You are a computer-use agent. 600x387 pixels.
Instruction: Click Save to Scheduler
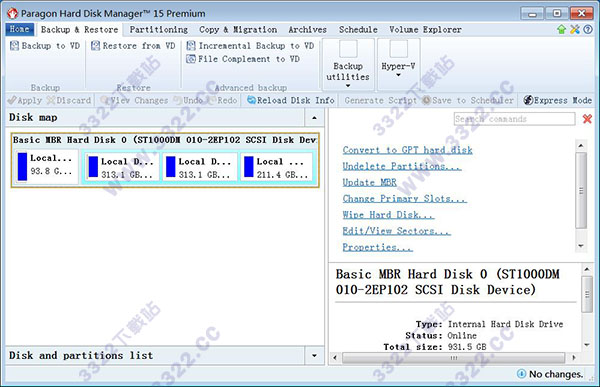tap(468, 100)
